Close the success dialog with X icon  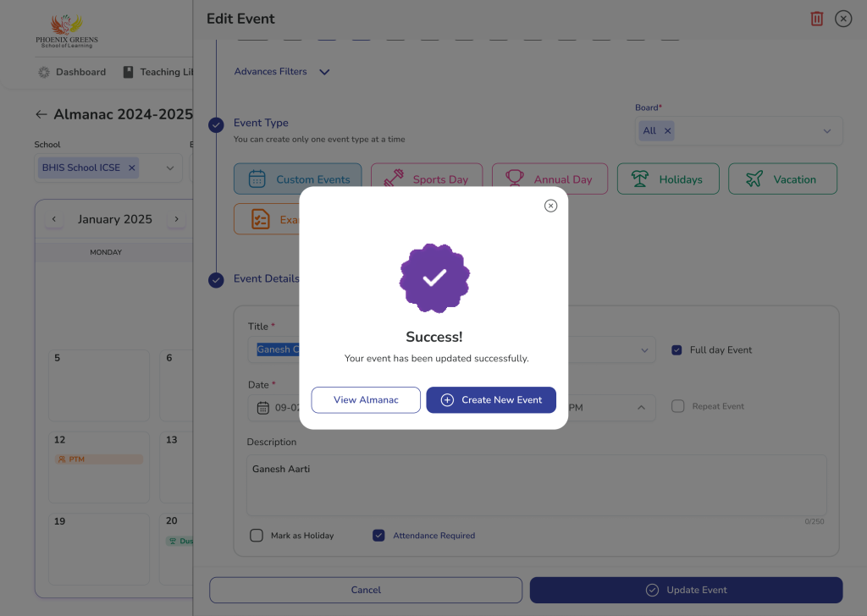point(550,206)
